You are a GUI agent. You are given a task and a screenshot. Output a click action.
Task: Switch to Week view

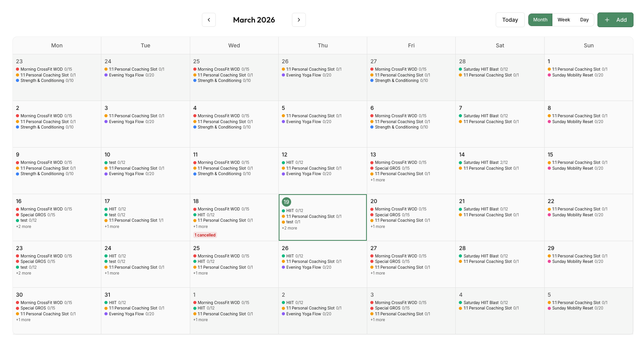pos(564,20)
